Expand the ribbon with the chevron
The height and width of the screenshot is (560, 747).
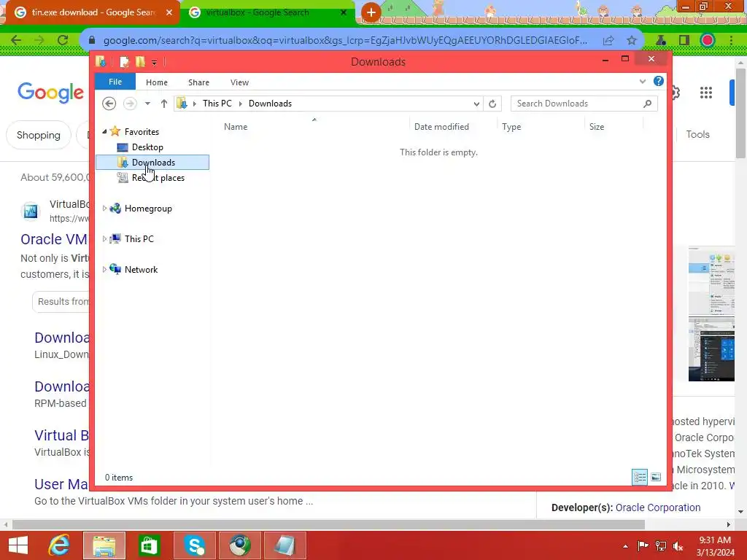[643, 82]
